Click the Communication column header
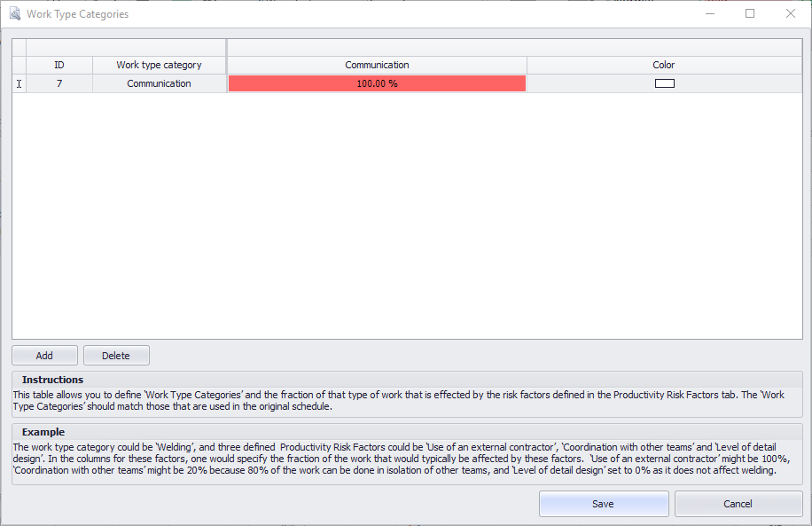This screenshot has width=812, height=526. pyautogui.click(x=377, y=65)
